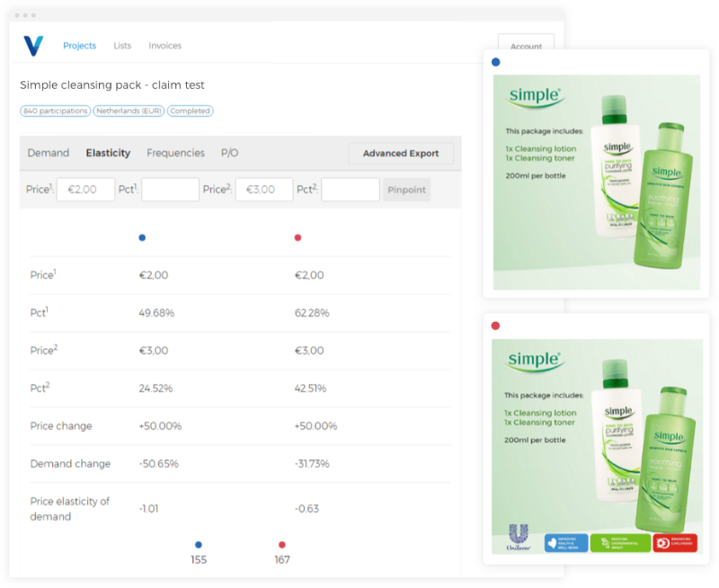The image size is (719, 588).
Task: Open the P/O tab
Action: click(x=230, y=153)
